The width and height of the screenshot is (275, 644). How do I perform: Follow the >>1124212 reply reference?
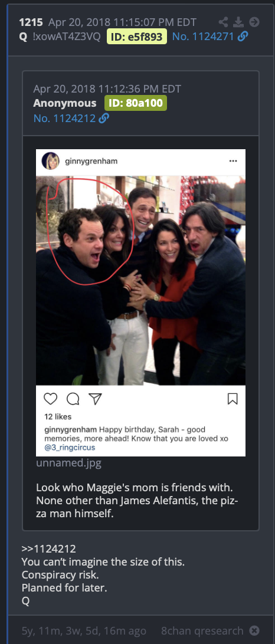click(x=49, y=549)
